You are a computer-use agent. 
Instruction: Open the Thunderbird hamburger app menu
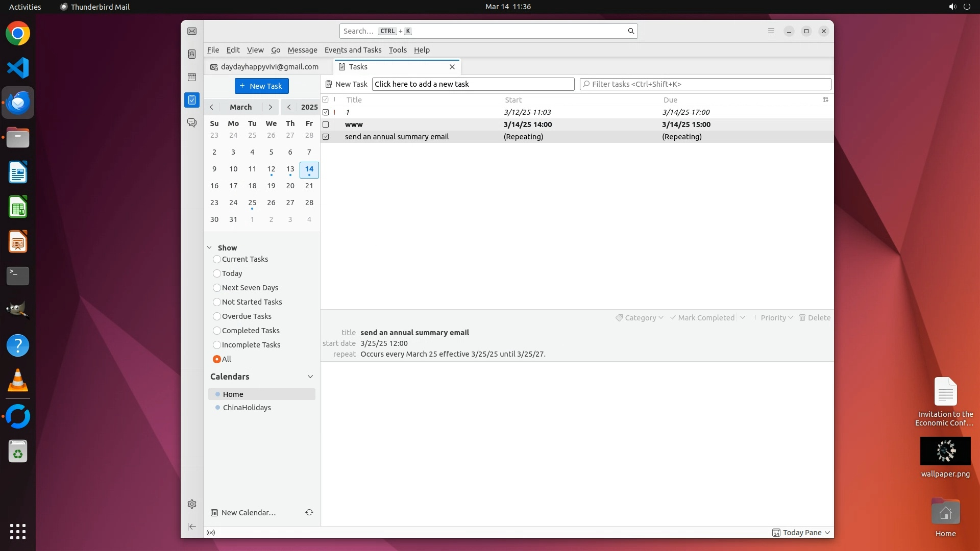(771, 31)
